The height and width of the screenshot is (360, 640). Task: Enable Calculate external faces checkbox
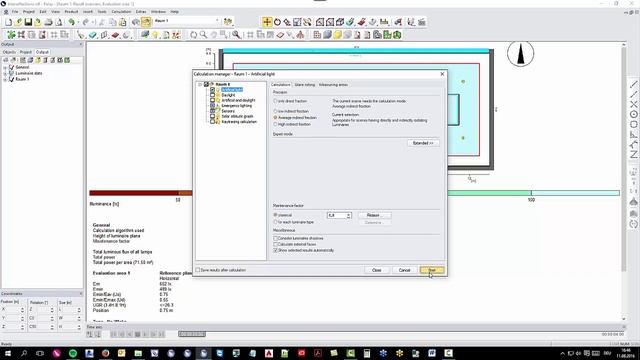[276, 244]
